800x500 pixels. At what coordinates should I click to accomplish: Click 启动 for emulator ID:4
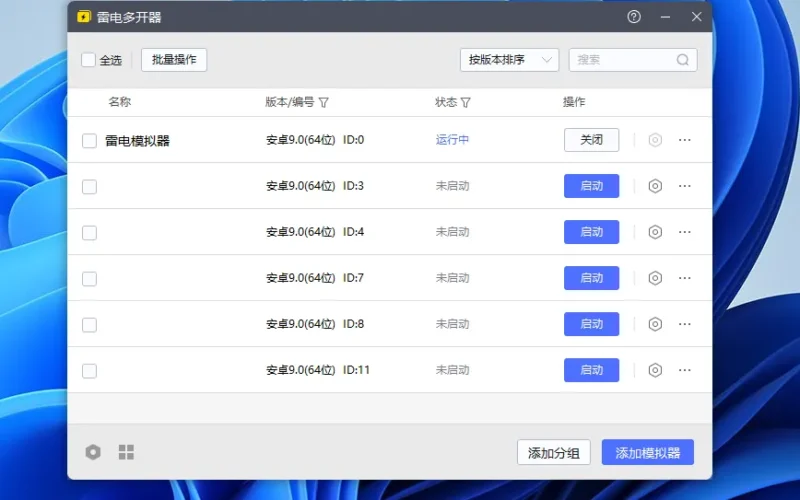click(x=591, y=232)
